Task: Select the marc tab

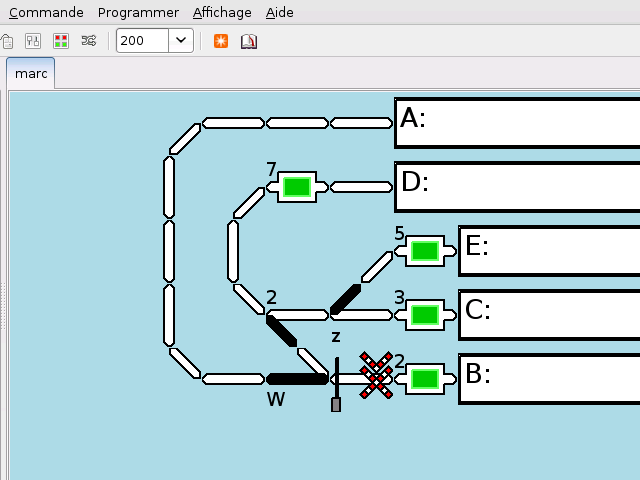Action: (31, 74)
